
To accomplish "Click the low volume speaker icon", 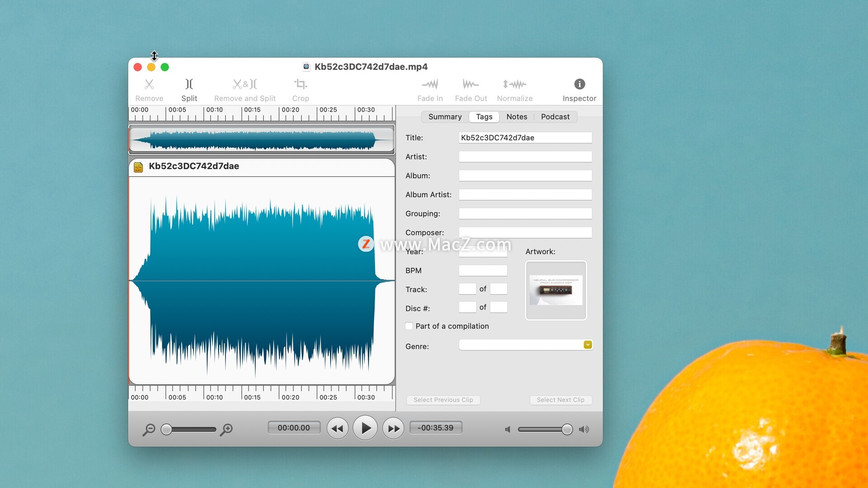I will coord(508,429).
